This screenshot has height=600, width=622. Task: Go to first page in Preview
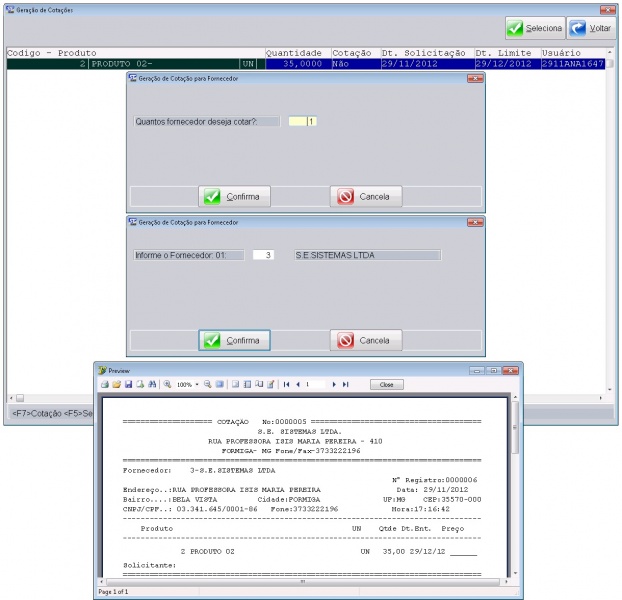click(x=286, y=384)
